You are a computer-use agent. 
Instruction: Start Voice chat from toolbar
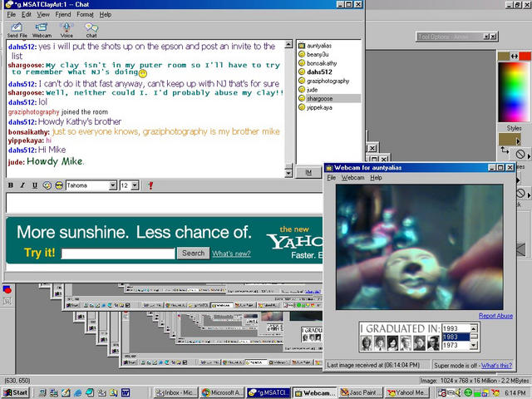tap(66, 30)
